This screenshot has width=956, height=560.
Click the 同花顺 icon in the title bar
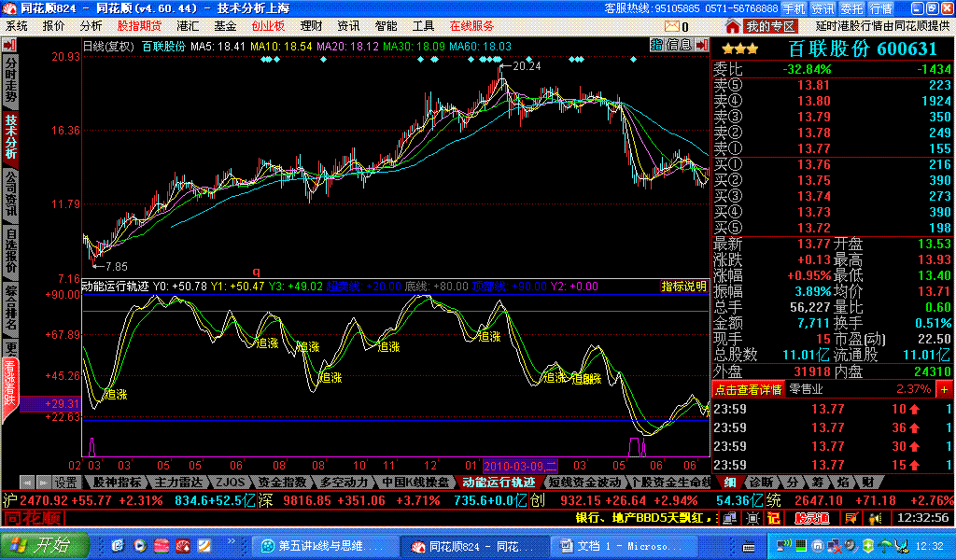[x=9, y=7]
